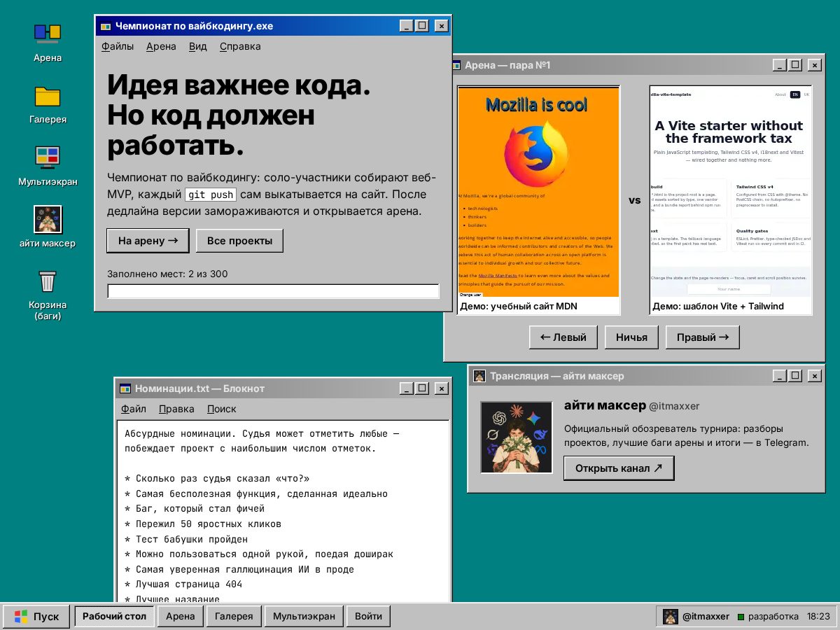
Task: Open Справка menu in Чемпионат window
Action: tap(240, 47)
